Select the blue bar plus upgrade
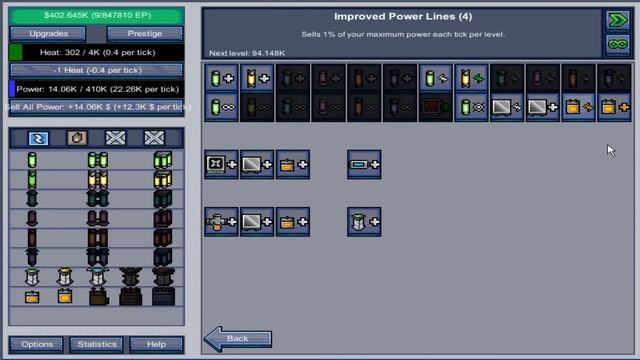The width and height of the screenshot is (640, 360). click(x=364, y=164)
